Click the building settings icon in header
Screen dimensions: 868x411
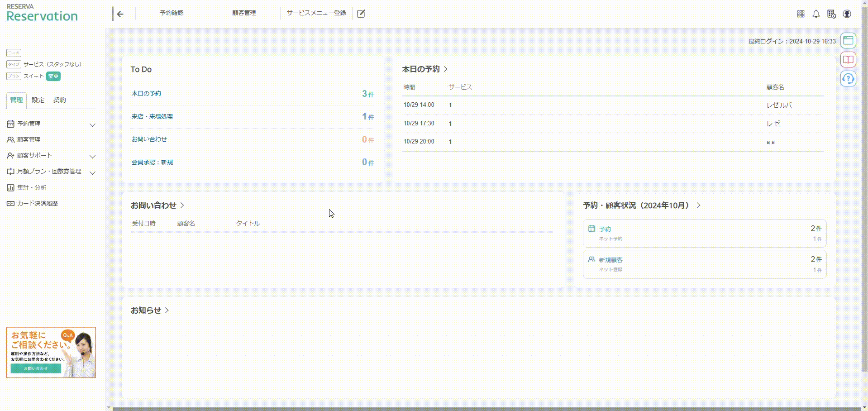pyautogui.click(x=831, y=14)
